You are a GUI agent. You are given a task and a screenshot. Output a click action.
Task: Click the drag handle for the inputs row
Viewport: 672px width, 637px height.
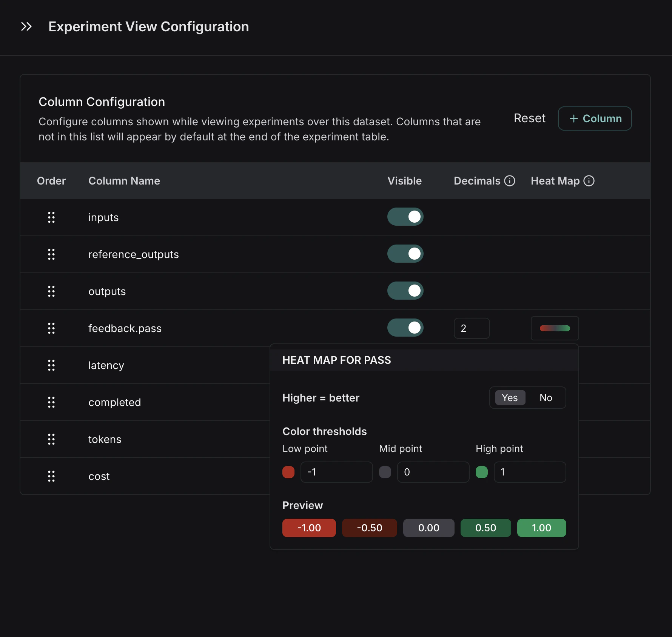52,217
